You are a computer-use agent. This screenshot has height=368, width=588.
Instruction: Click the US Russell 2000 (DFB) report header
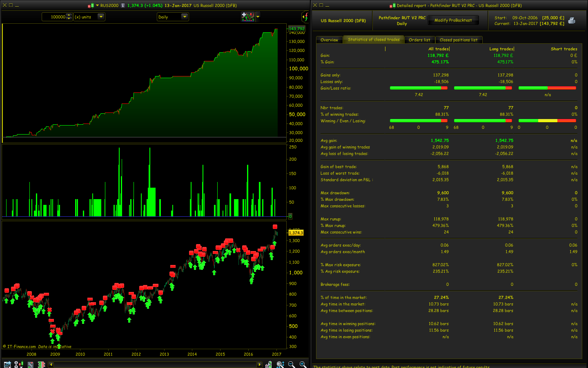pyautogui.click(x=343, y=20)
